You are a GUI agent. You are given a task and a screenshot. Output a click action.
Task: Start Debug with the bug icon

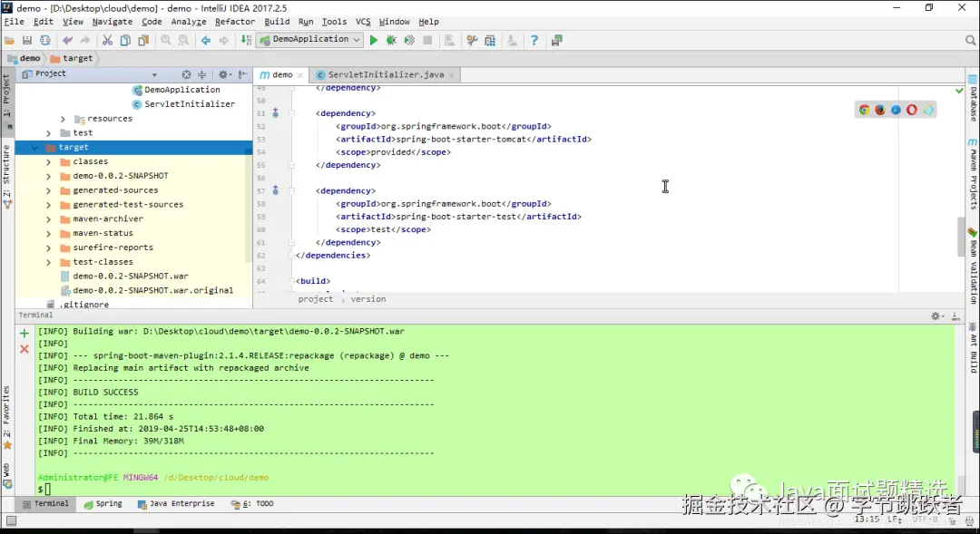click(x=391, y=40)
